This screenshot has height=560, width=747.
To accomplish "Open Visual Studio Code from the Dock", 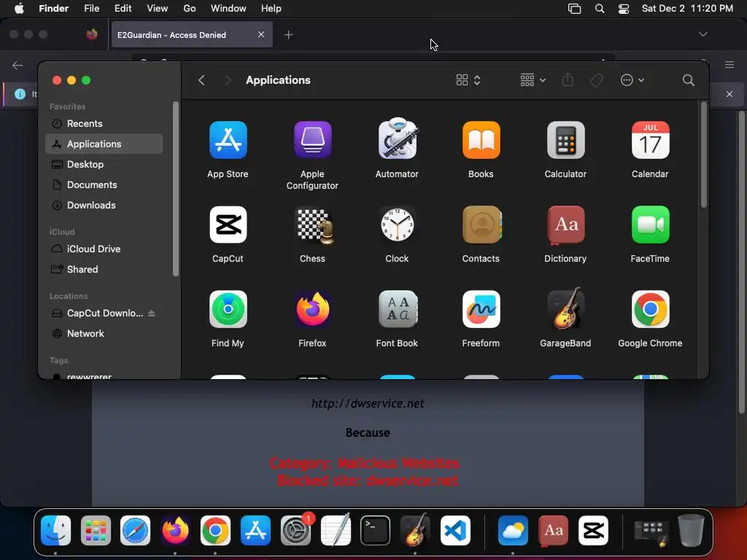I will 455,530.
